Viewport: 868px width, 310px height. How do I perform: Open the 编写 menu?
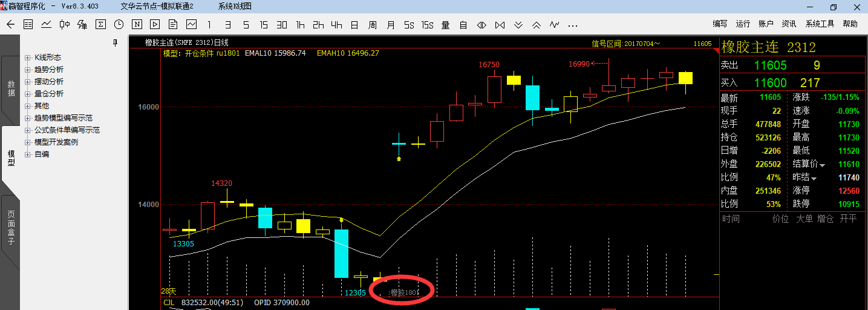pyautogui.click(x=720, y=24)
